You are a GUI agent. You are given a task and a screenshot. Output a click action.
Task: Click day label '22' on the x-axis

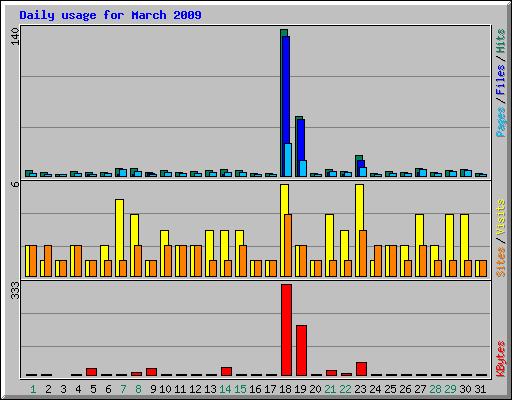click(x=345, y=389)
